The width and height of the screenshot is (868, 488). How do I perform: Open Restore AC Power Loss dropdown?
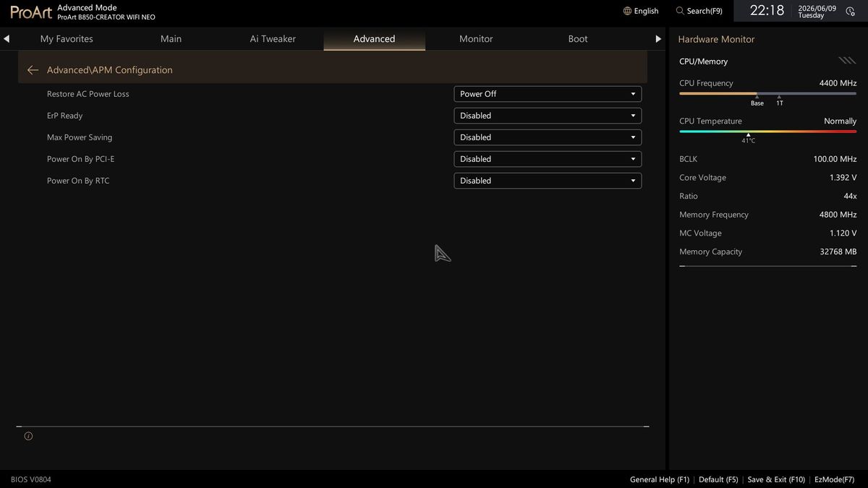point(548,94)
